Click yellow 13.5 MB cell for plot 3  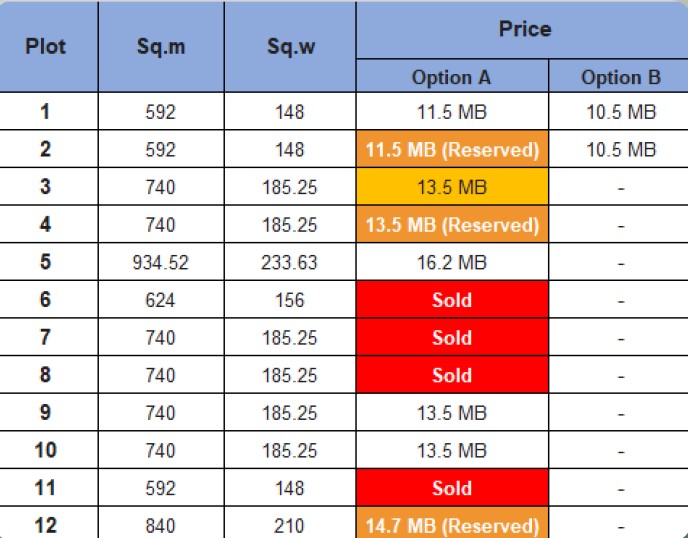(452, 187)
